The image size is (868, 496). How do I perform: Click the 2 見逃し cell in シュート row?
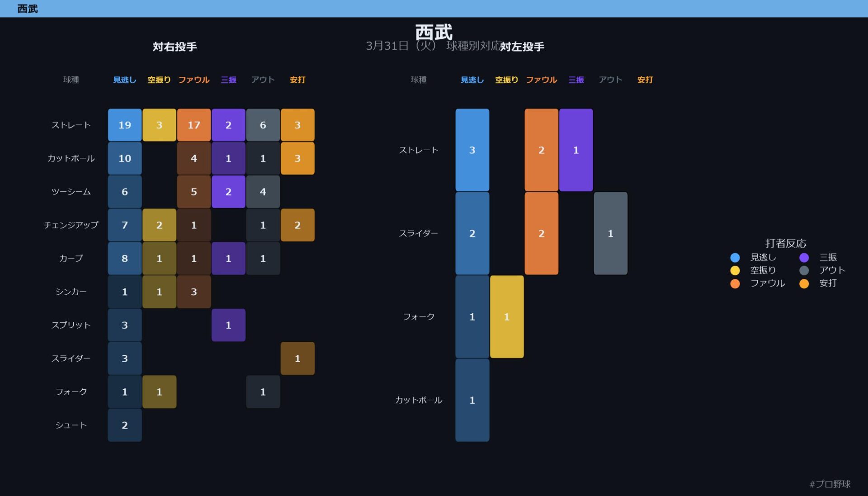(x=125, y=425)
